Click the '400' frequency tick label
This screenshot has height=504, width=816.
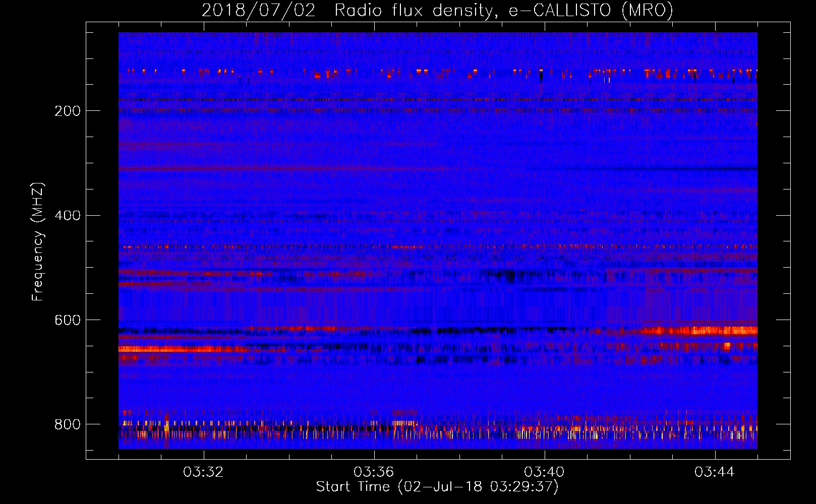68,216
